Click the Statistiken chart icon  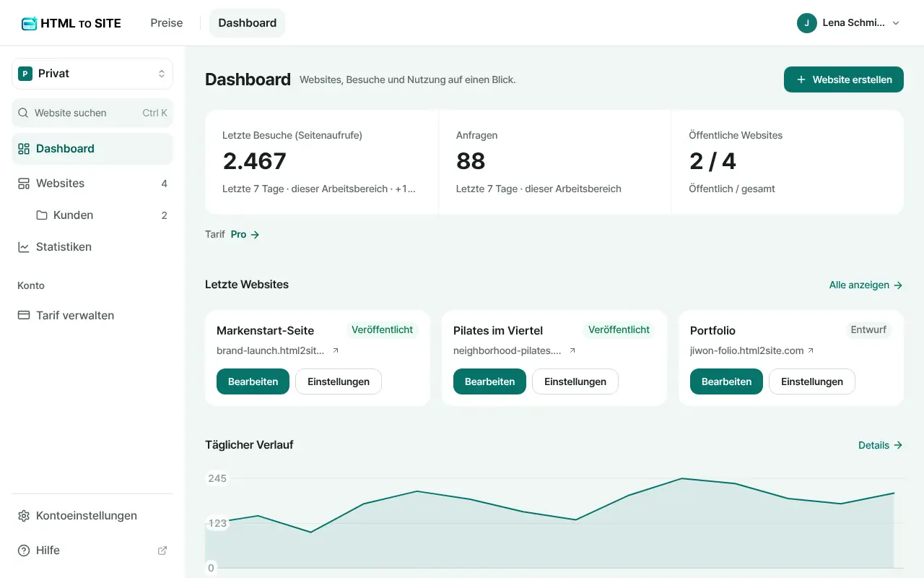pos(24,247)
